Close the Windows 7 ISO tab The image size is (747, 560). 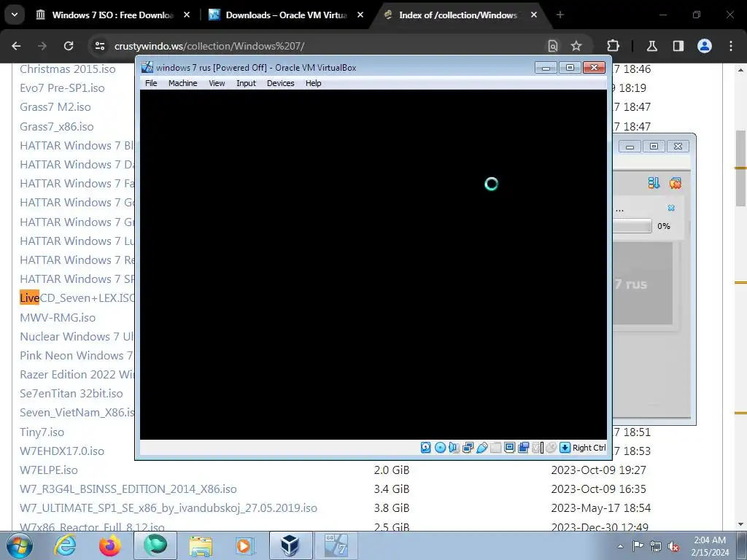[187, 15]
